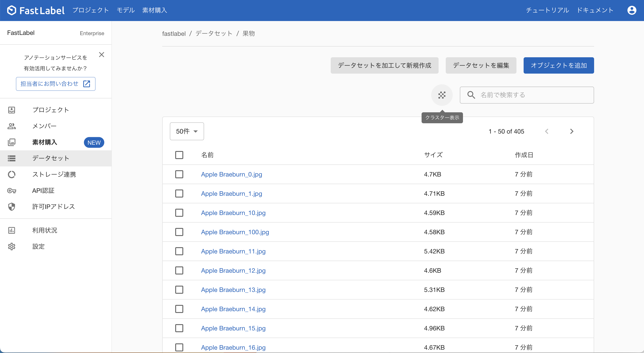Expand the 50件 page size dropdown

(x=187, y=131)
